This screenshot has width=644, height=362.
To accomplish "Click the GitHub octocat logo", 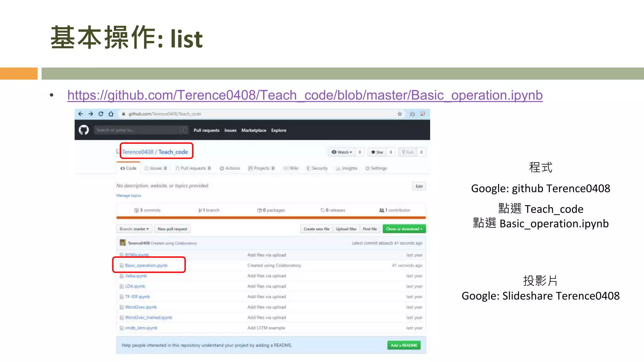I will tap(84, 130).
